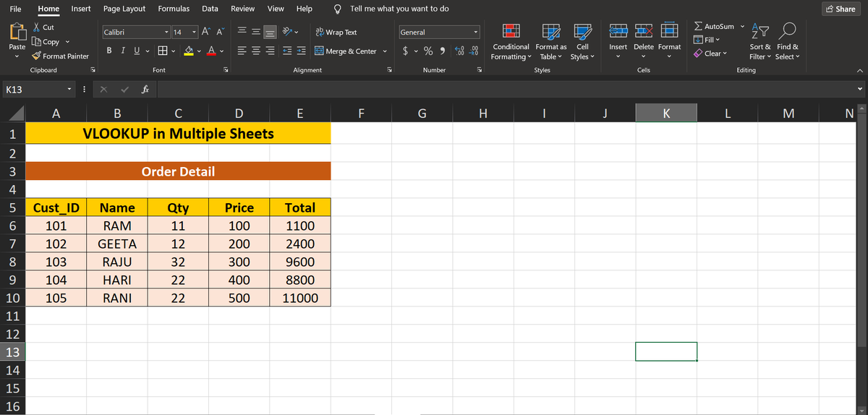The width and height of the screenshot is (868, 415).
Task: Click Merge & Center
Action: click(346, 51)
